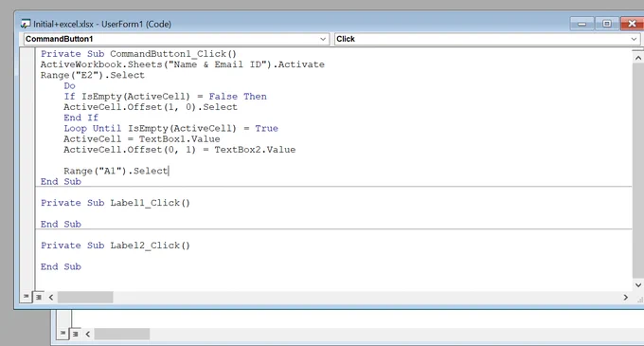Click the UserForm1 code window title icon

pos(26,24)
